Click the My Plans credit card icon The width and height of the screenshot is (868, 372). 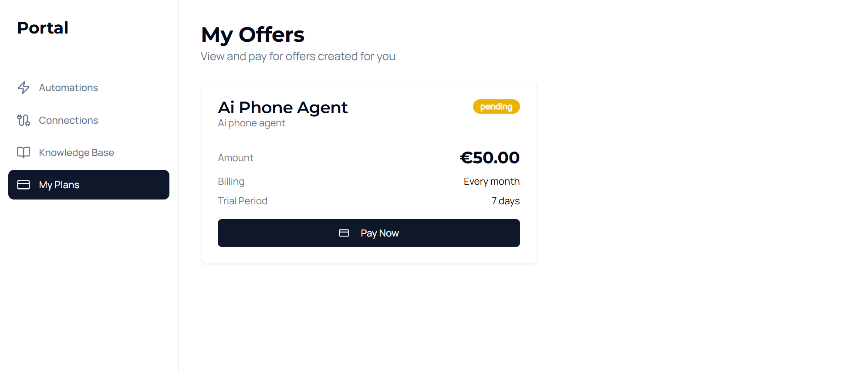pyautogui.click(x=24, y=185)
